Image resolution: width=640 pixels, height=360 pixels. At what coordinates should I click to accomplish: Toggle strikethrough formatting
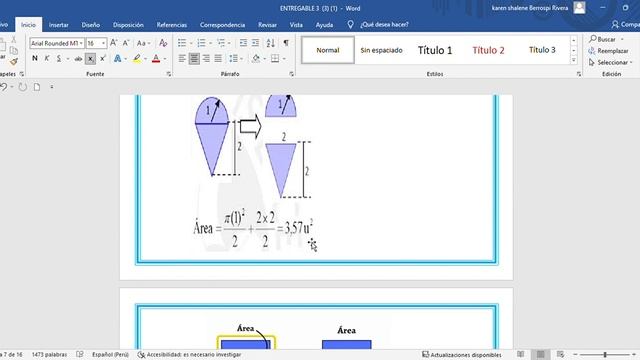(x=78, y=59)
